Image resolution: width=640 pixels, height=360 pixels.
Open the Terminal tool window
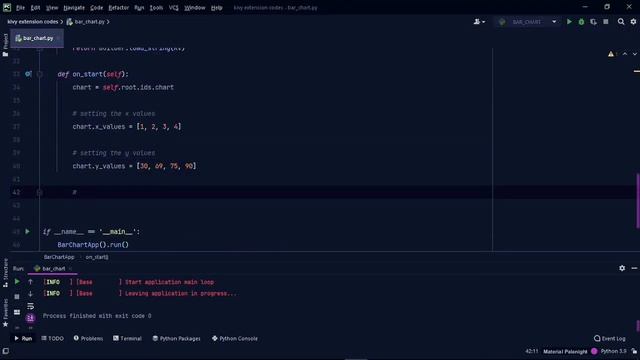(x=127, y=338)
